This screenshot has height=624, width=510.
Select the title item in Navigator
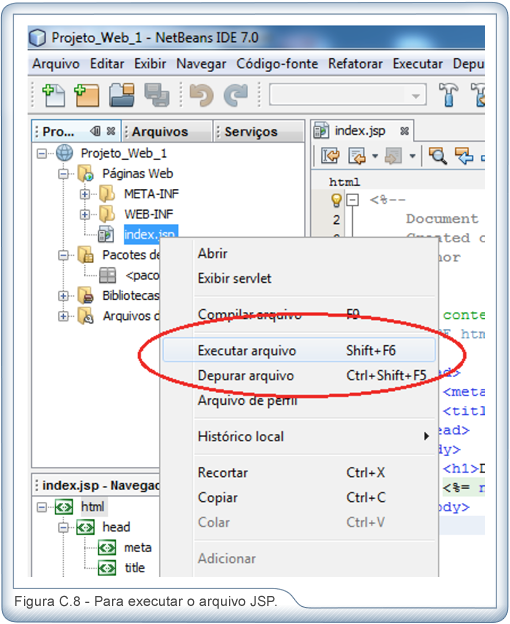[134, 568]
